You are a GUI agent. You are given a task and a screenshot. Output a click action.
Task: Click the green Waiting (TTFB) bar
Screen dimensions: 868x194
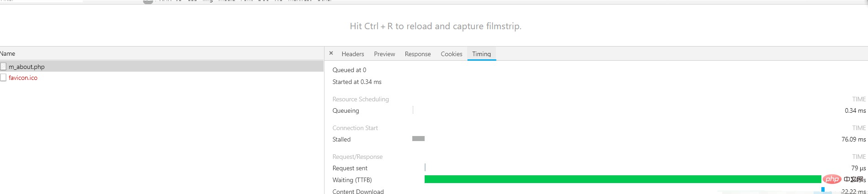tap(622, 179)
